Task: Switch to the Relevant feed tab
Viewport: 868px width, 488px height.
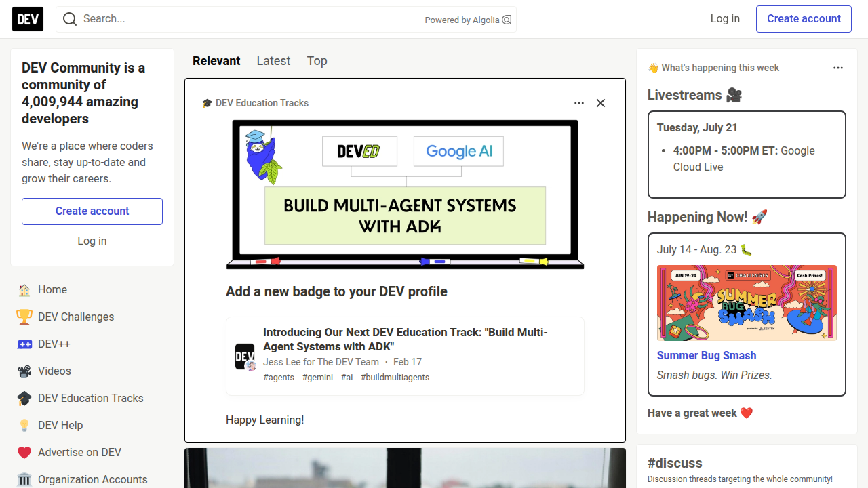Action: (x=216, y=61)
